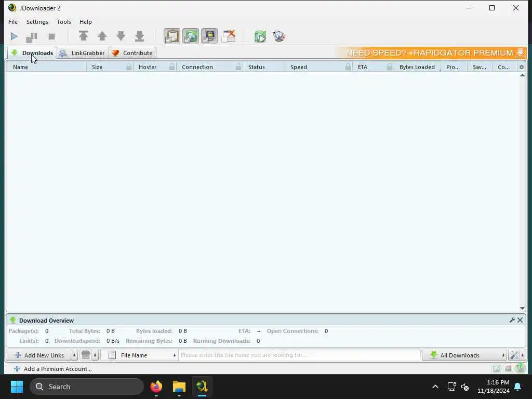Viewport: 532px width, 399px height.
Task: Open the Tools menu
Action: point(64,22)
